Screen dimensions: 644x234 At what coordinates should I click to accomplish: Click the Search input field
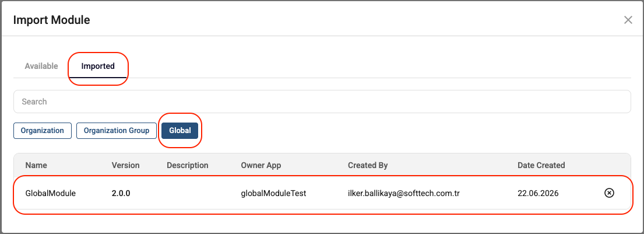(322, 102)
